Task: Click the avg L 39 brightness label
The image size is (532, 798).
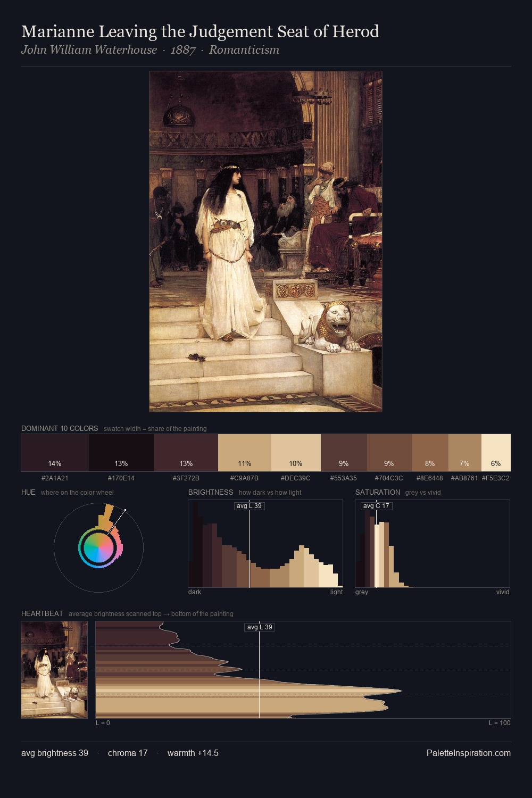Action: coord(249,506)
